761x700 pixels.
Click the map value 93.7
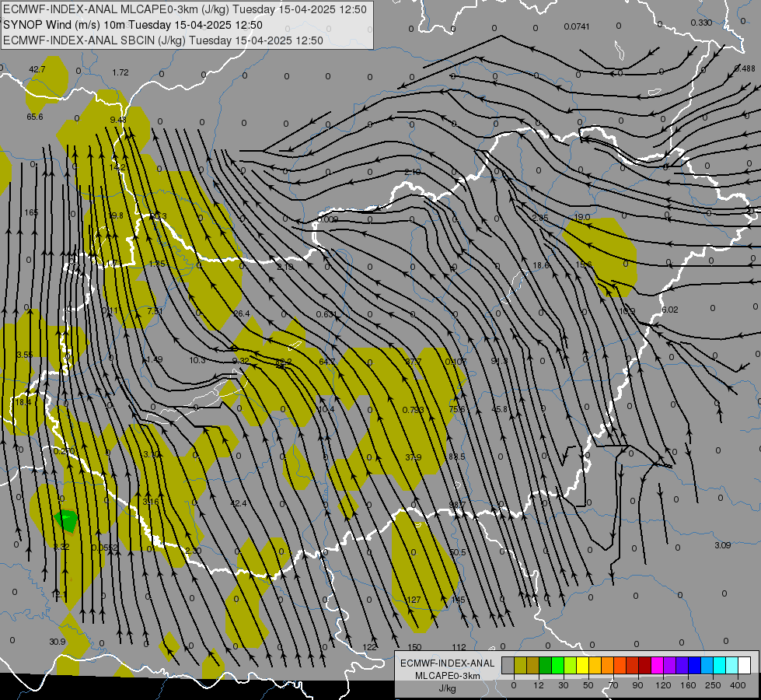coord(457,505)
